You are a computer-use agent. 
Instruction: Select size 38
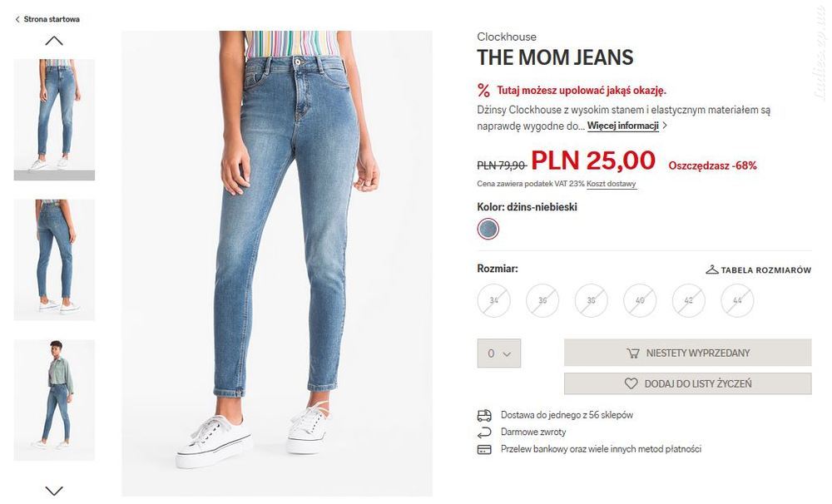pyautogui.click(x=591, y=300)
